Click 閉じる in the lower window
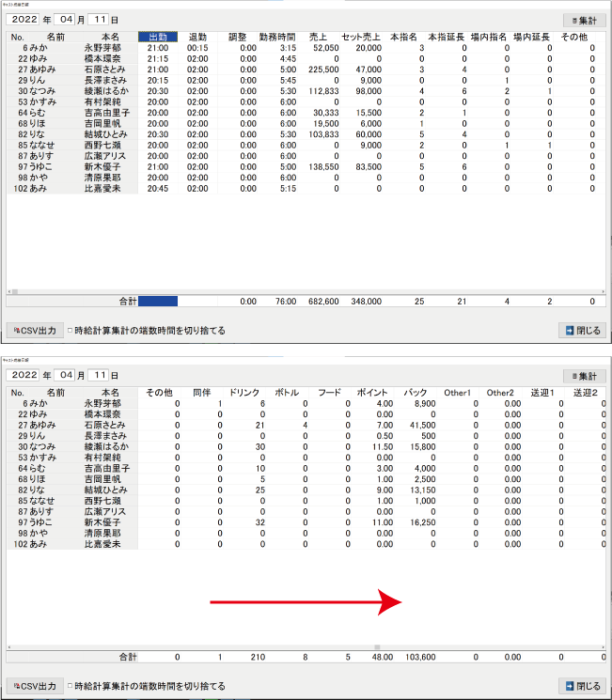Image resolution: width=612 pixels, height=700 pixels. (582, 686)
